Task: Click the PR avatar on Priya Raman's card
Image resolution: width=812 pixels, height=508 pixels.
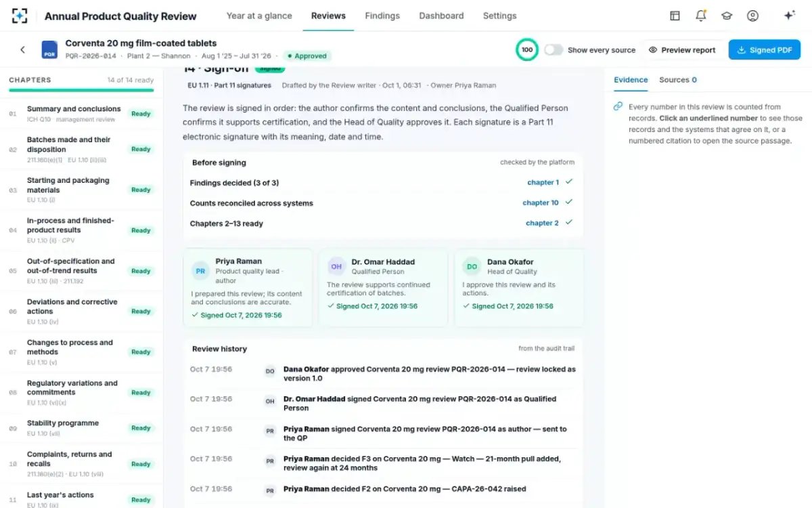Action: 200,270
